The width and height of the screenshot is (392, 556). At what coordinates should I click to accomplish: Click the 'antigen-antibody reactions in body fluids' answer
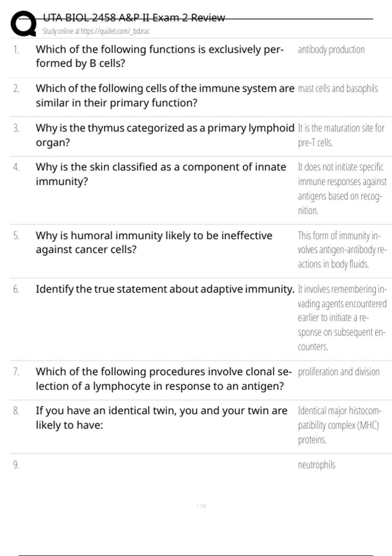(342, 250)
